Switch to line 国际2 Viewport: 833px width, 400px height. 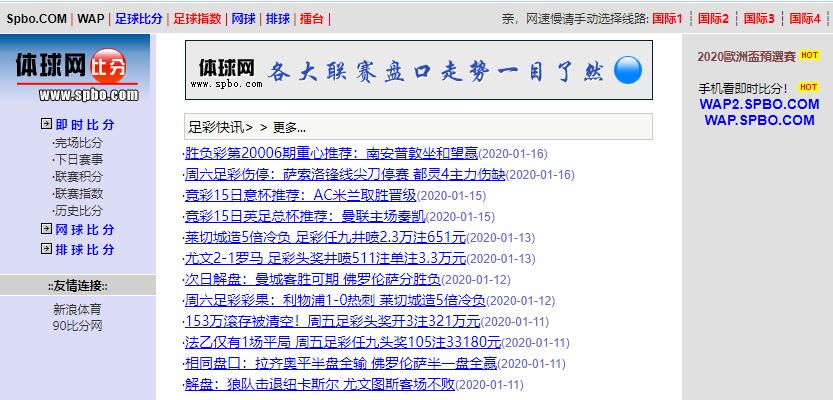click(x=713, y=19)
